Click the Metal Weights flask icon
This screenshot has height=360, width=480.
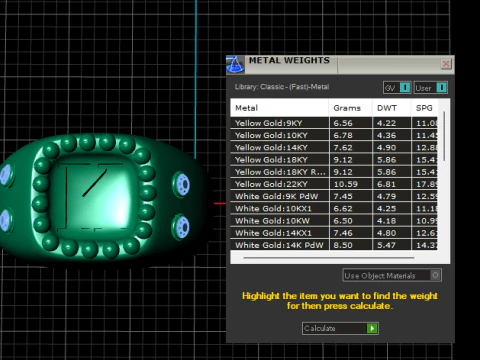click(235, 64)
